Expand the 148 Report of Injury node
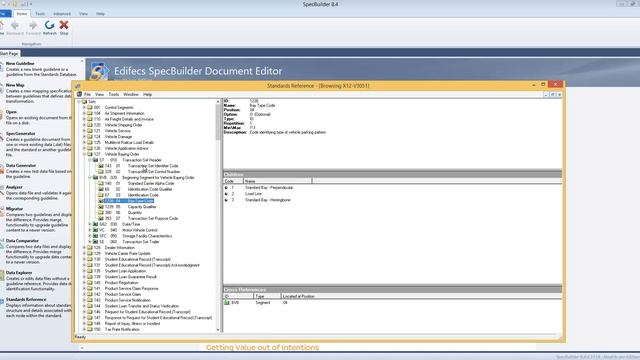 [84, 324]
